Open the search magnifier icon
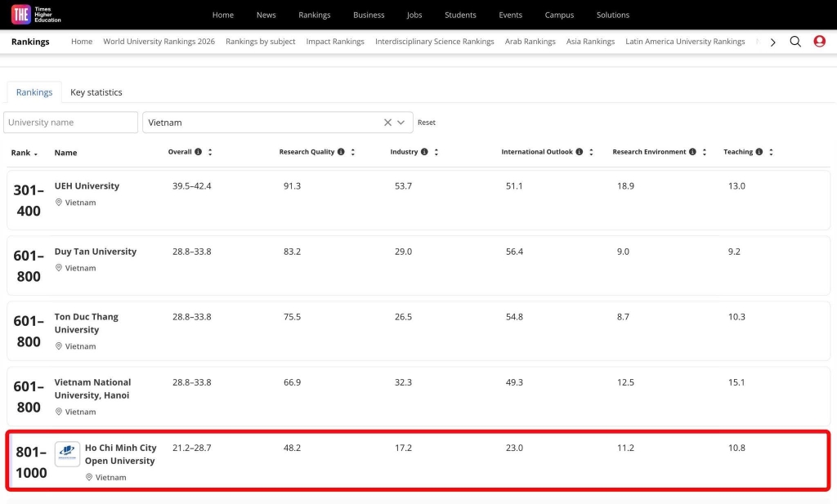Viewport: 837px width, 504px height. (x=795, y=42)
